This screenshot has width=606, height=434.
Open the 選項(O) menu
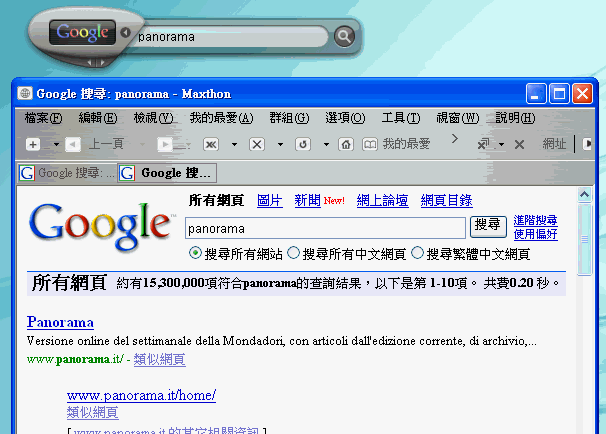pyautogui.click(x=345, y=117)
